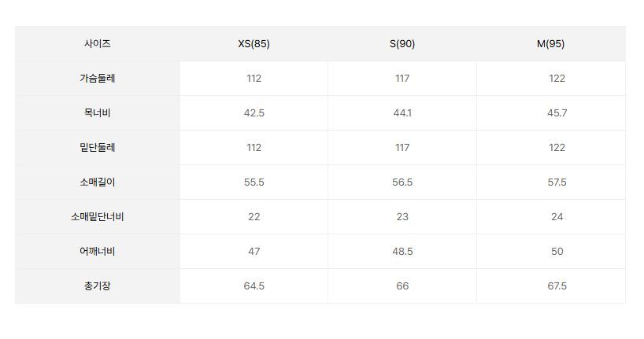This screenshot has height=339, width=644.
Task: Click the 42.5 neck width value
Action: (x=254, y=113)
